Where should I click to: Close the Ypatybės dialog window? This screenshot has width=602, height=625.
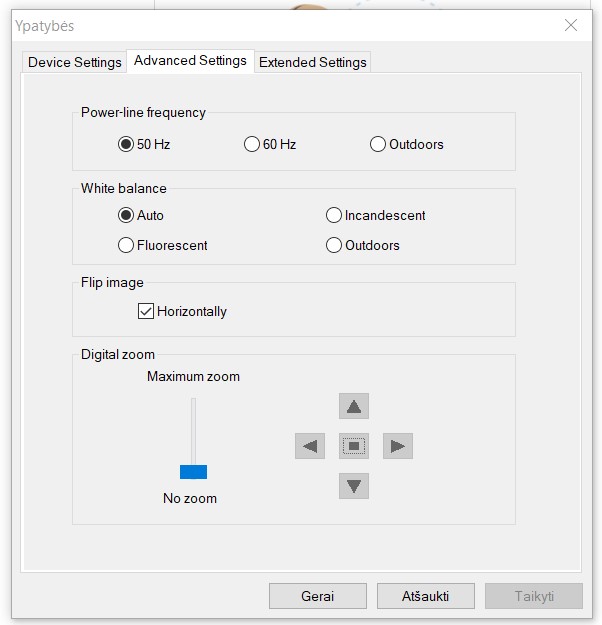pyautogui.click(x=571, y=25)
